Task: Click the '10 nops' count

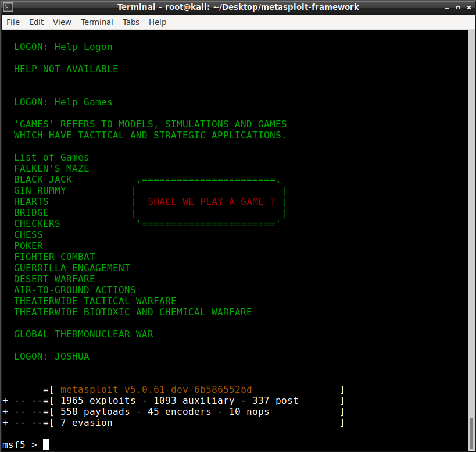Action: [249, 412]
